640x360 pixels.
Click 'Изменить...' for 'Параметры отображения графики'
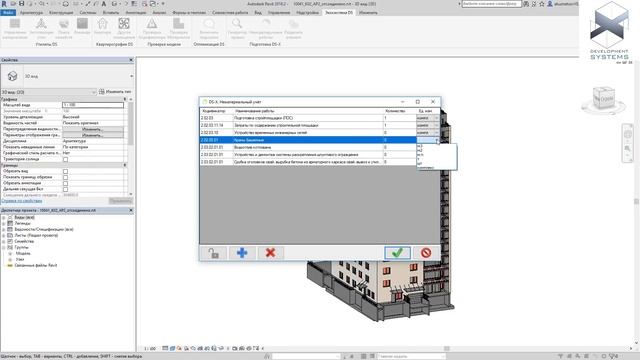(x=93, y=135)
